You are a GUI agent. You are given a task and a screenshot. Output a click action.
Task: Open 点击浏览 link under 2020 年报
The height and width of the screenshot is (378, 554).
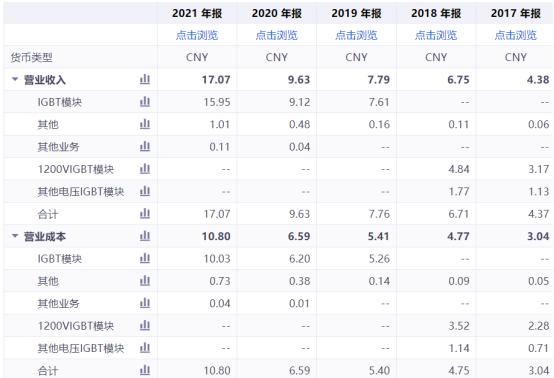point(277,35)
